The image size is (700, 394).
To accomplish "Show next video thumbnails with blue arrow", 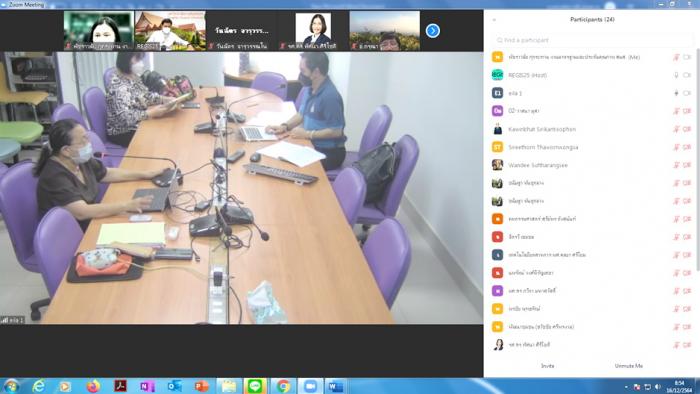I will coord(432,31).
